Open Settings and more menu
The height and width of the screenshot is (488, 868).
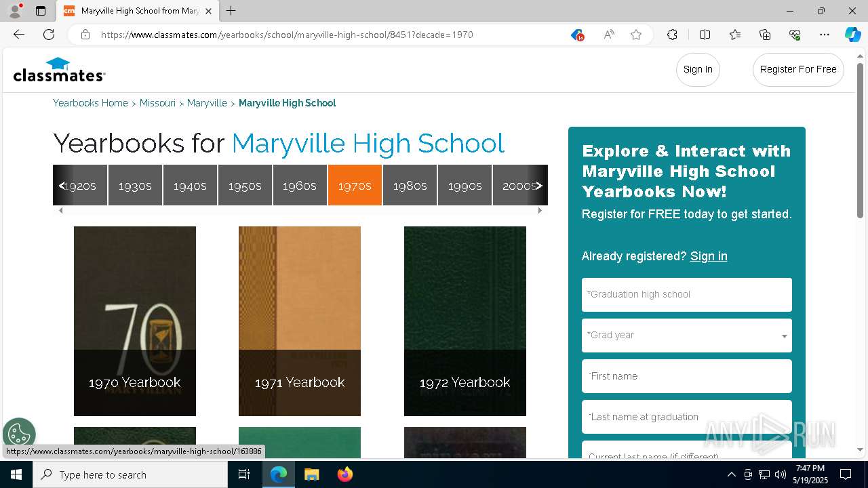(825, 35)
